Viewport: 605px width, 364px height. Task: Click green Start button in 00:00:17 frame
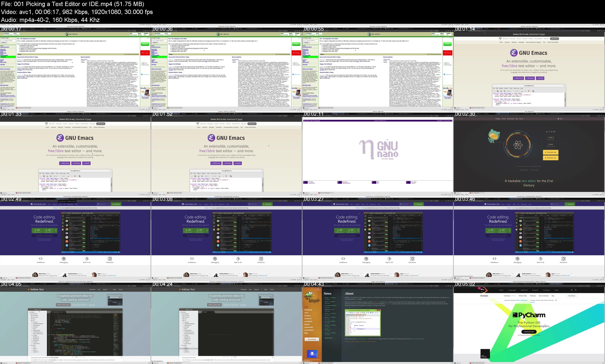(145, 44)
